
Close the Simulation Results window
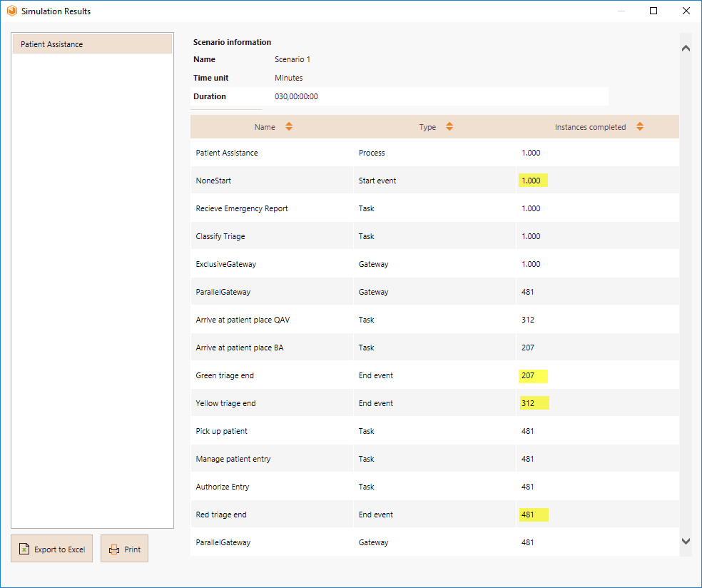click(686, 11)
